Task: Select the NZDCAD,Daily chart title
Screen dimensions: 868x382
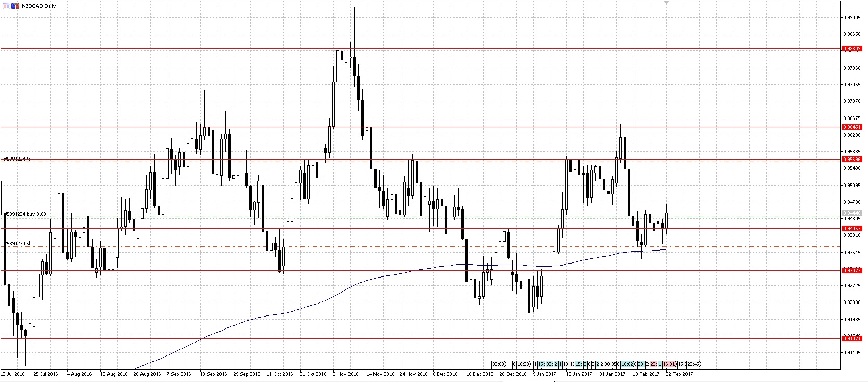Action: click(38, 6)
